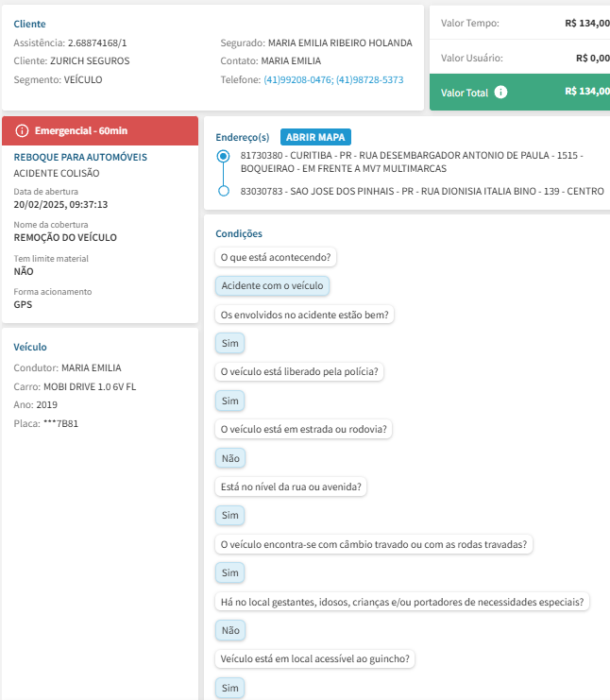Select the filled origin address marker
610x700 pixels.
pyautogui.click(x=223, y=154)
